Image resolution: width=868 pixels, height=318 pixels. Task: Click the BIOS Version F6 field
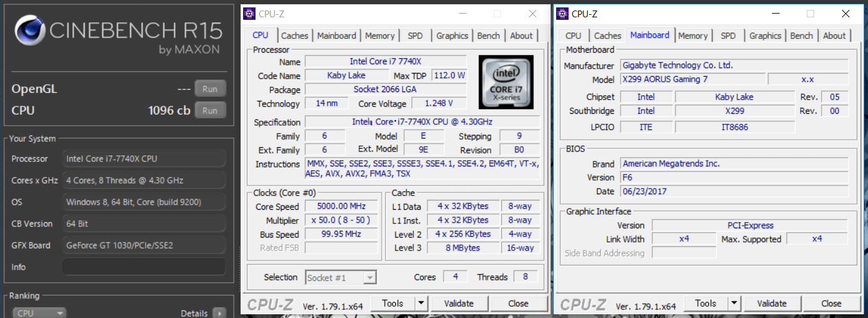(x=734, y=178)
